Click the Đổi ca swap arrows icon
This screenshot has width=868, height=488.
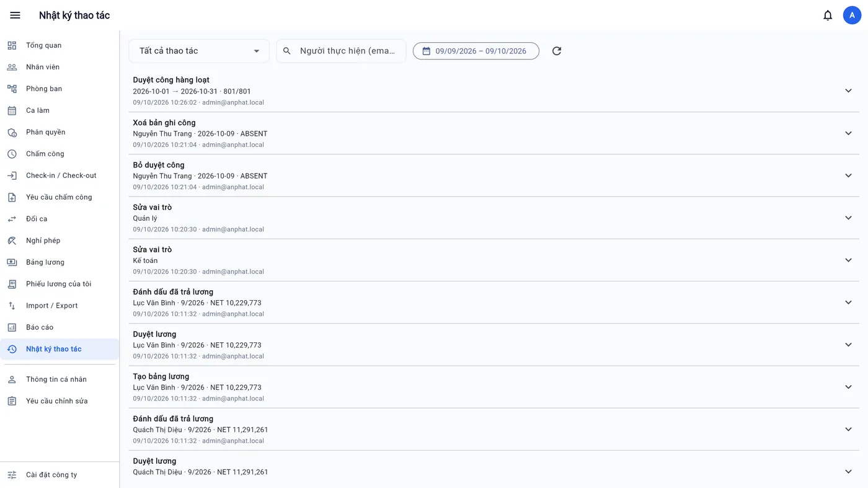[12, 219]
